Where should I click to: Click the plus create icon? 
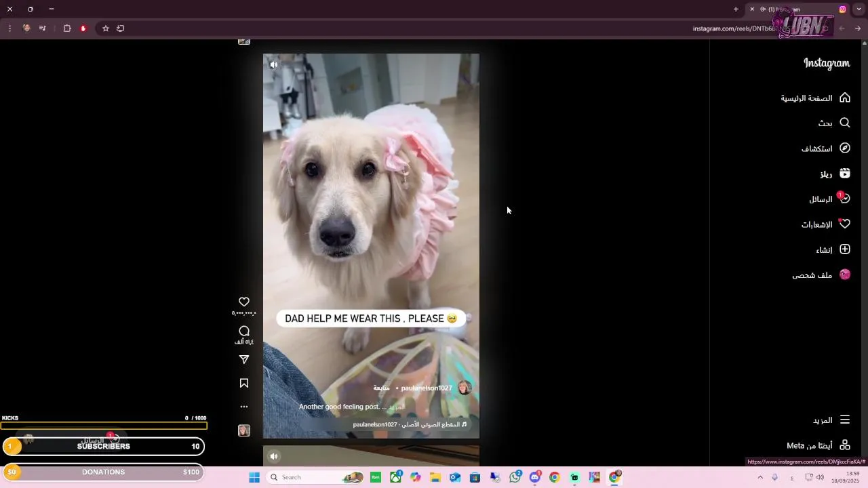[845, 249]
